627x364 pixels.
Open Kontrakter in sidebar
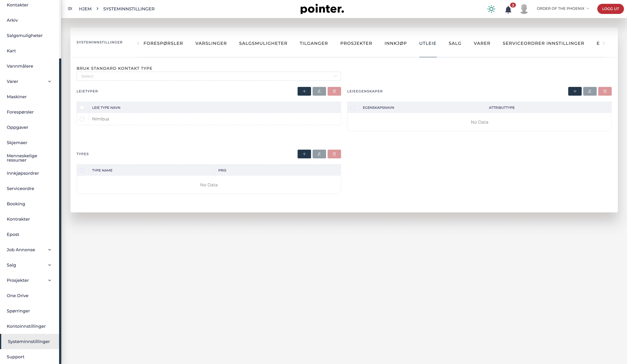tap(18, 219)
